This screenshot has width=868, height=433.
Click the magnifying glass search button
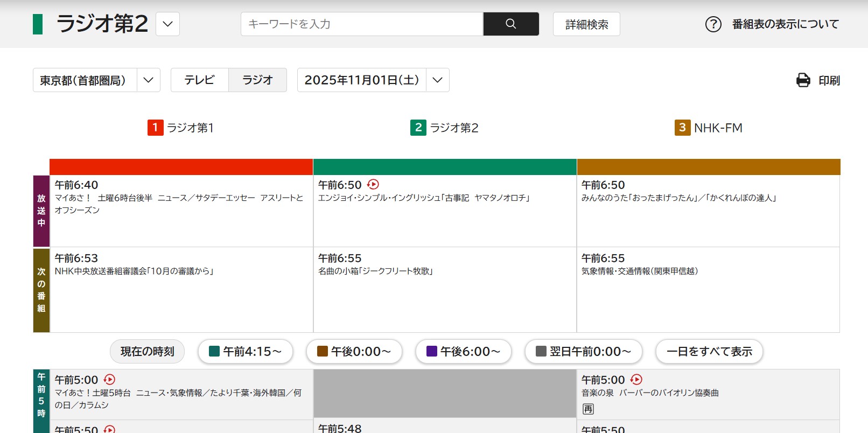tap(510, 24)
